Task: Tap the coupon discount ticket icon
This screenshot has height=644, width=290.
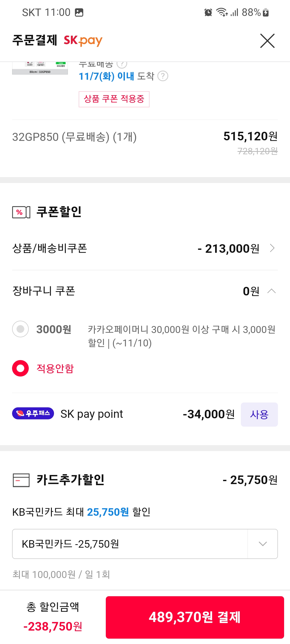Action: click(21, 212)
